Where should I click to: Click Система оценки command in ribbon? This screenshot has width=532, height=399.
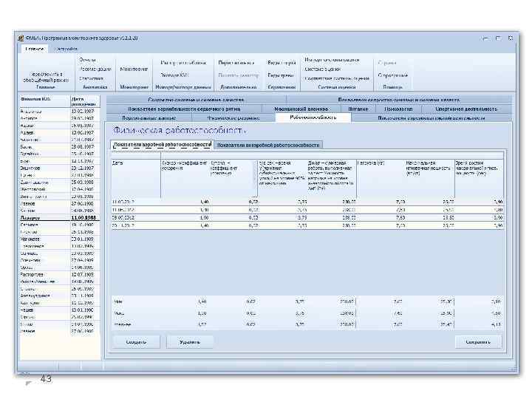click(x=323, y=69)
